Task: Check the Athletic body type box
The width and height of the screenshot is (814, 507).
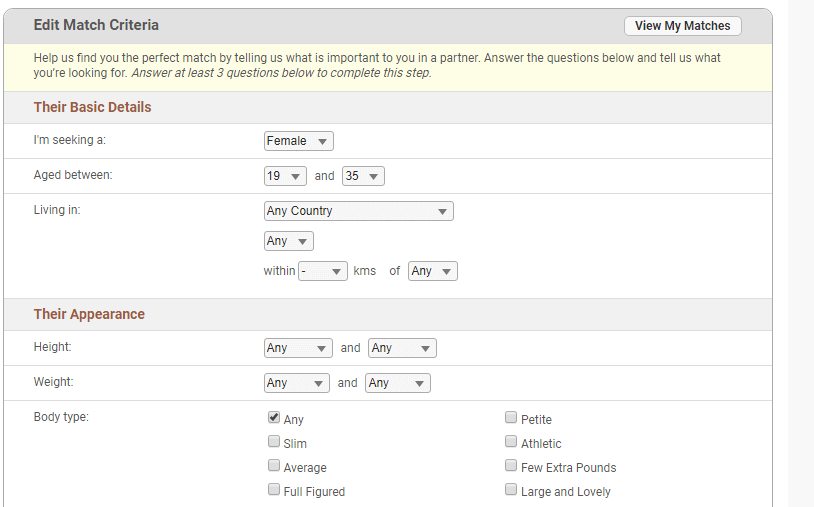Action: point(511,442)
